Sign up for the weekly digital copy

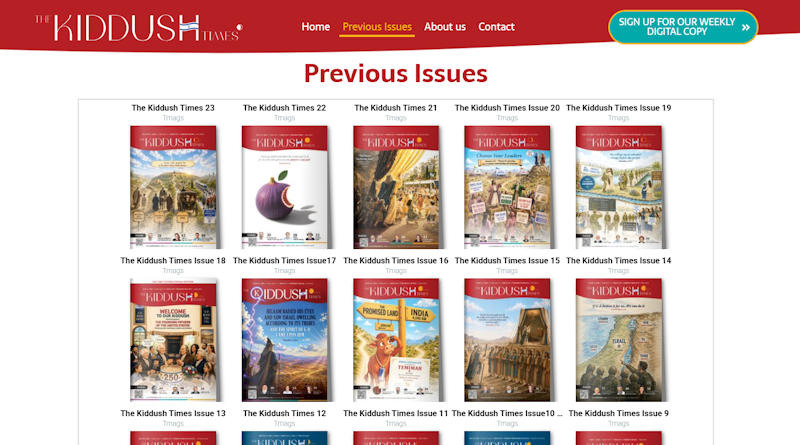[x=683, y=27]
